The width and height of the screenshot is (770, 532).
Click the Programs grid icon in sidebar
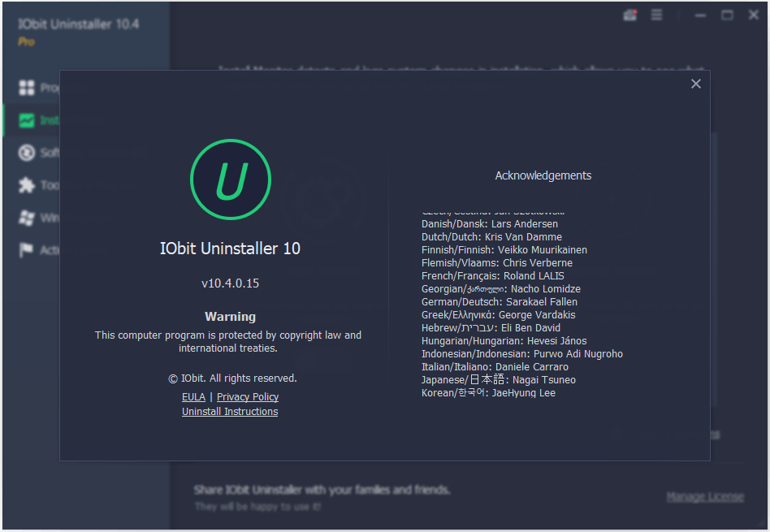27,88
